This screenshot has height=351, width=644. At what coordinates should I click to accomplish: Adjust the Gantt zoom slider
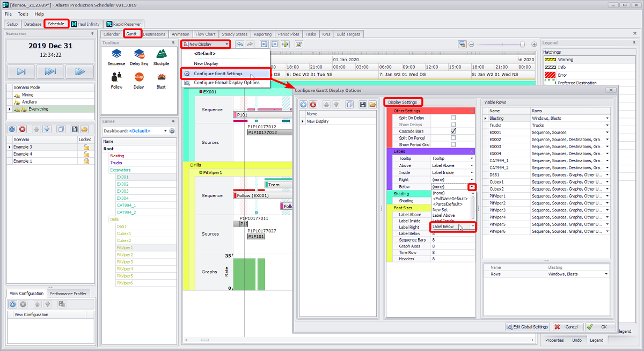(521, 45)
